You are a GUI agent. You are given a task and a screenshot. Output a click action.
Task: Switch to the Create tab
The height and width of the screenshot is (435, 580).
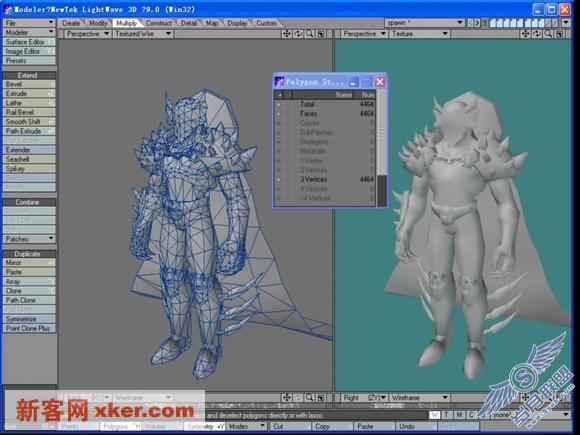point(71,23)
